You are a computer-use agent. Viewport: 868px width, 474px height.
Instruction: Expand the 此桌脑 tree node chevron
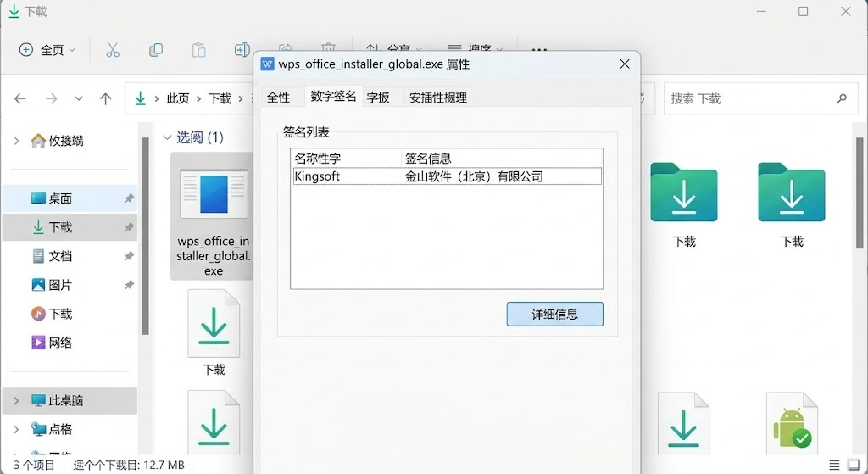click(17, 400)
